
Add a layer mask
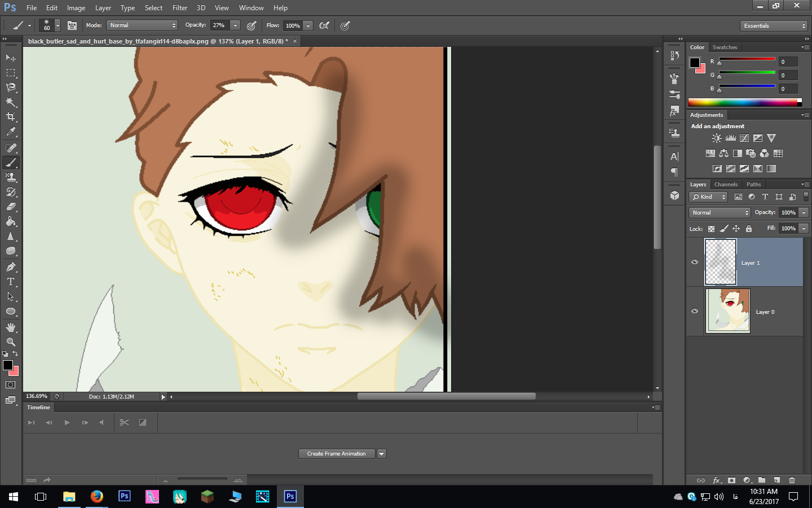(731, 480)
